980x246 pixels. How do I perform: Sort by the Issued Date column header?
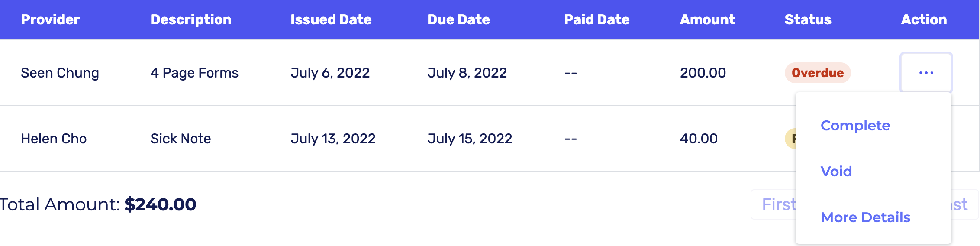(x=331, y=19)
